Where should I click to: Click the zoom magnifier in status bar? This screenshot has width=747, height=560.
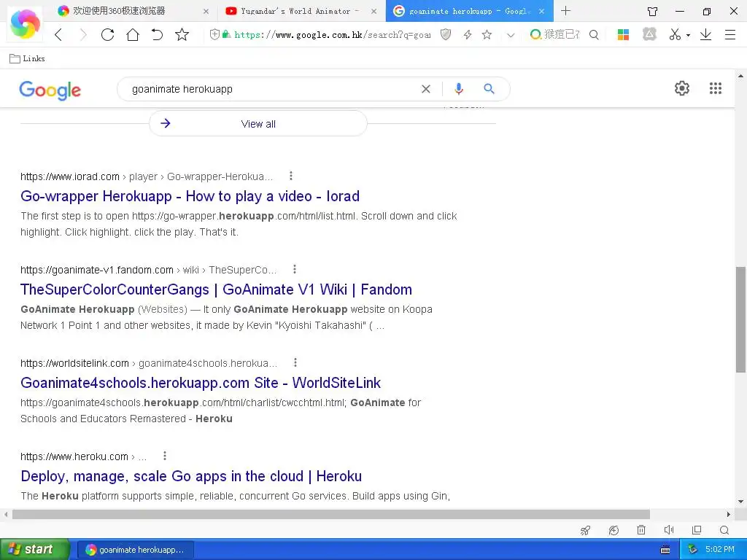pos(724,530)
